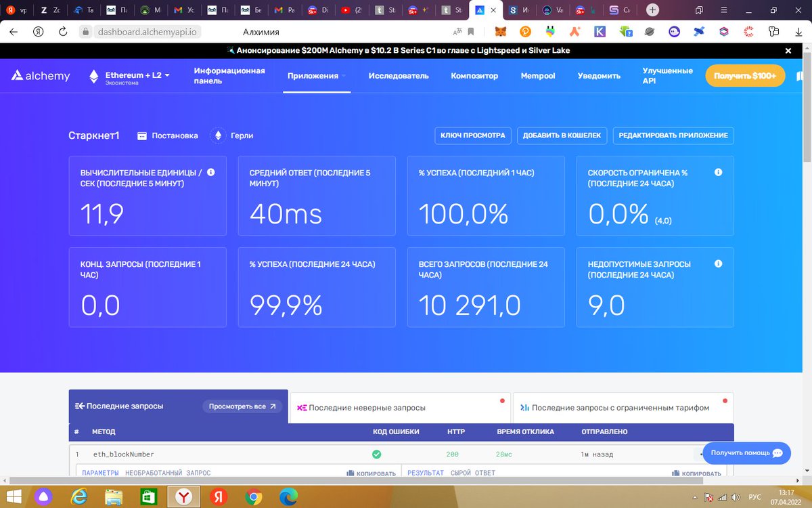Click the browser back arrow
This screenshot has height=508, width=812.
coord(14,32)
